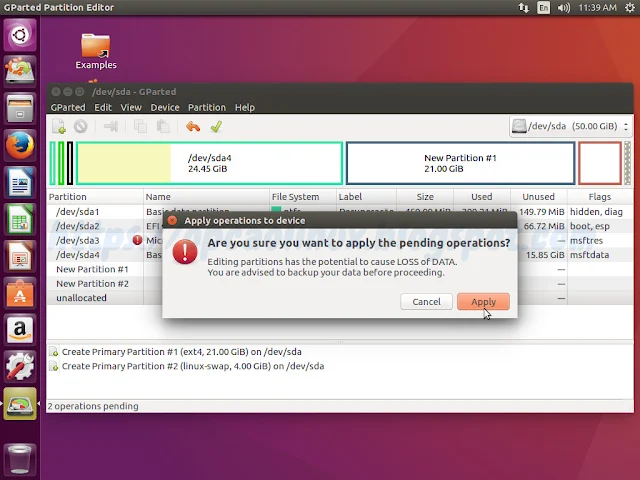
Task: Sort by the Partition column header
Action: (95, 197)
